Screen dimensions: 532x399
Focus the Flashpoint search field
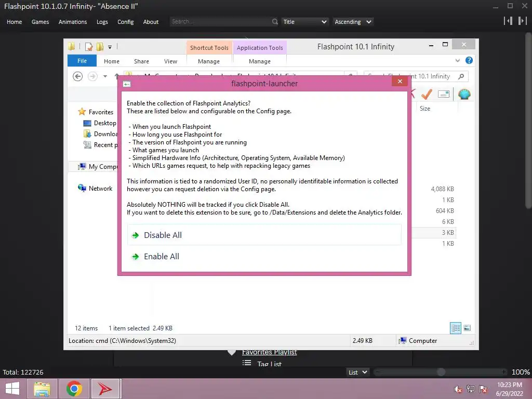(x=220, y=21)
